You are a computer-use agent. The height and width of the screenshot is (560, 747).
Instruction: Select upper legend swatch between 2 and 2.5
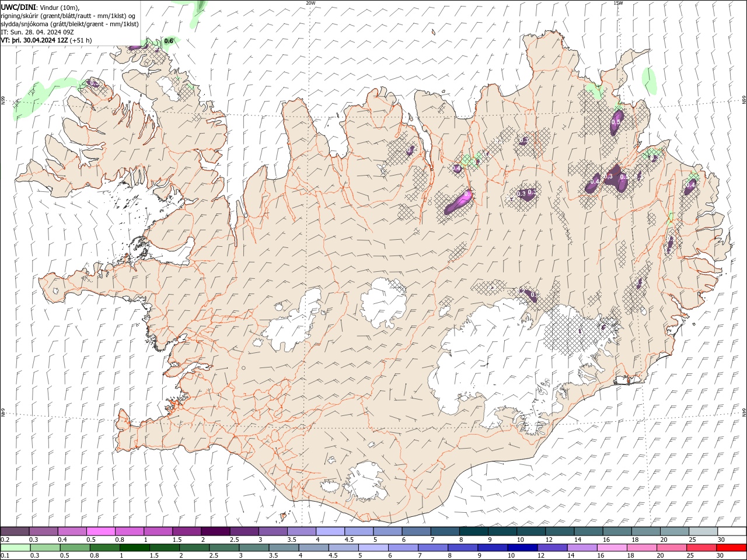(215, 531)
